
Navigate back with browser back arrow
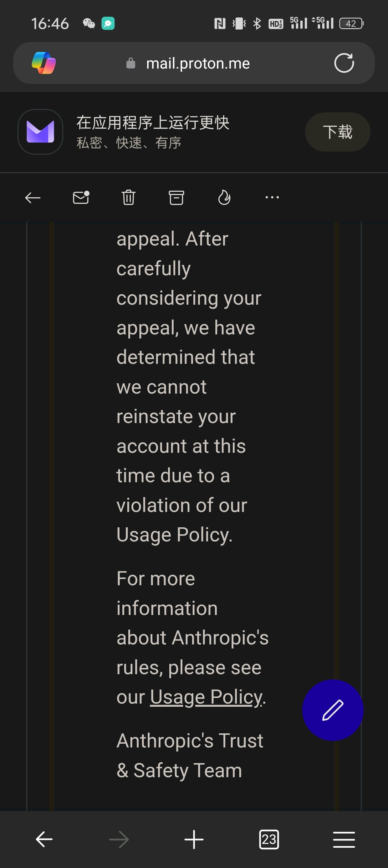(44, 839)
